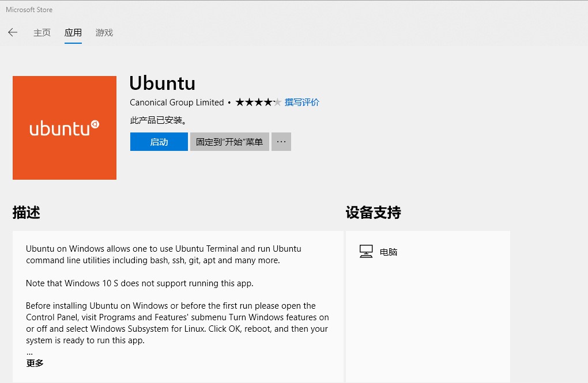
Task: Switch to the 应用 tab
Action: 73,33
